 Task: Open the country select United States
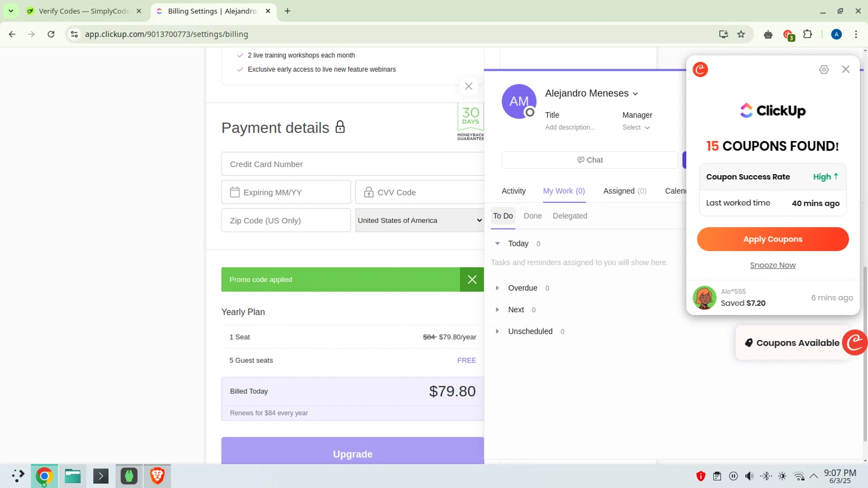(x=419, y=220)
